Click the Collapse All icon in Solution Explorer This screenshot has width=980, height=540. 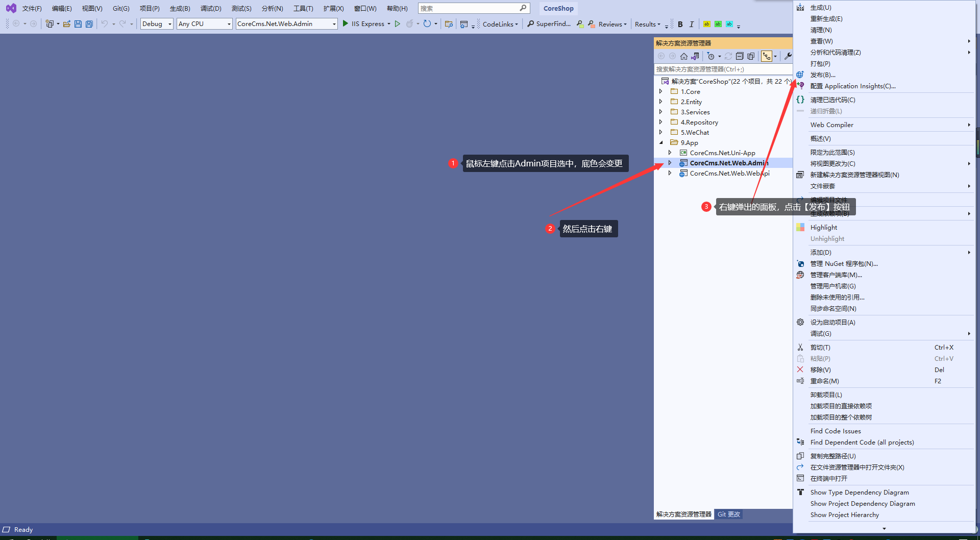click(740, 56)
